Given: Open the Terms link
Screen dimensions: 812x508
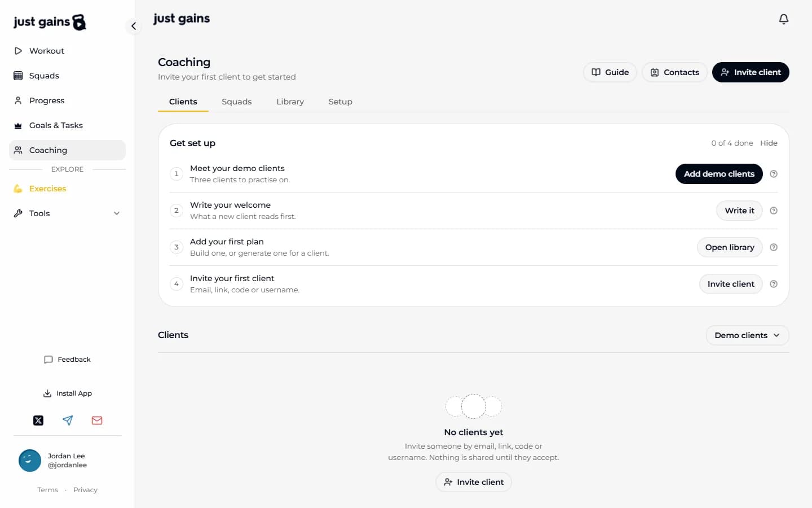Looking at the screenshot, I should 47,490.
